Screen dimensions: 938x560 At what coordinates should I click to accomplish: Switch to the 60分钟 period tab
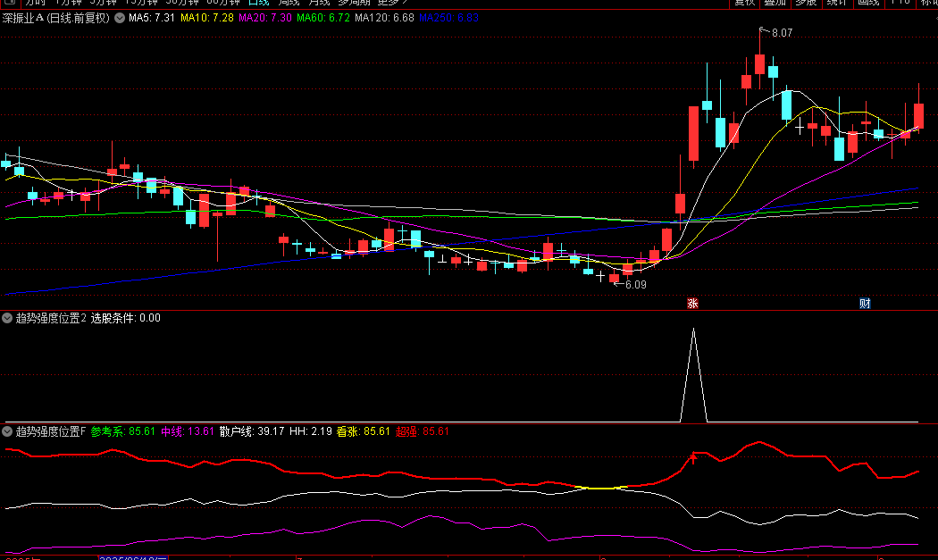223,3
